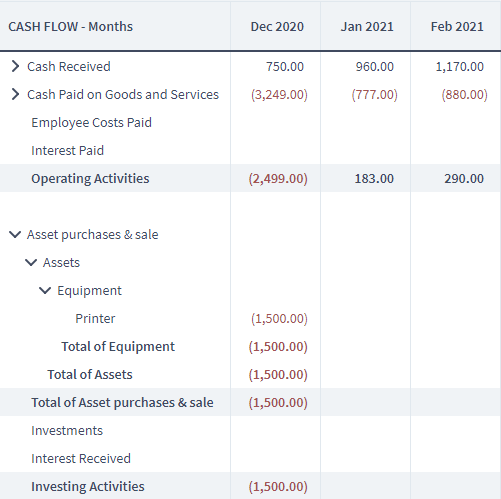Select the Feb 2021 column header
501x499 pixels.
457,27
